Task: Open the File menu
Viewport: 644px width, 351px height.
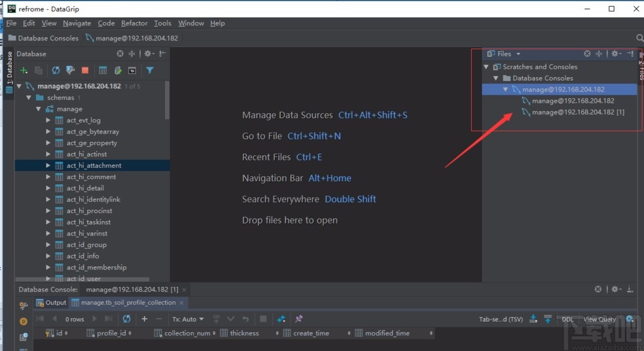Action: (x=12, y=24)
